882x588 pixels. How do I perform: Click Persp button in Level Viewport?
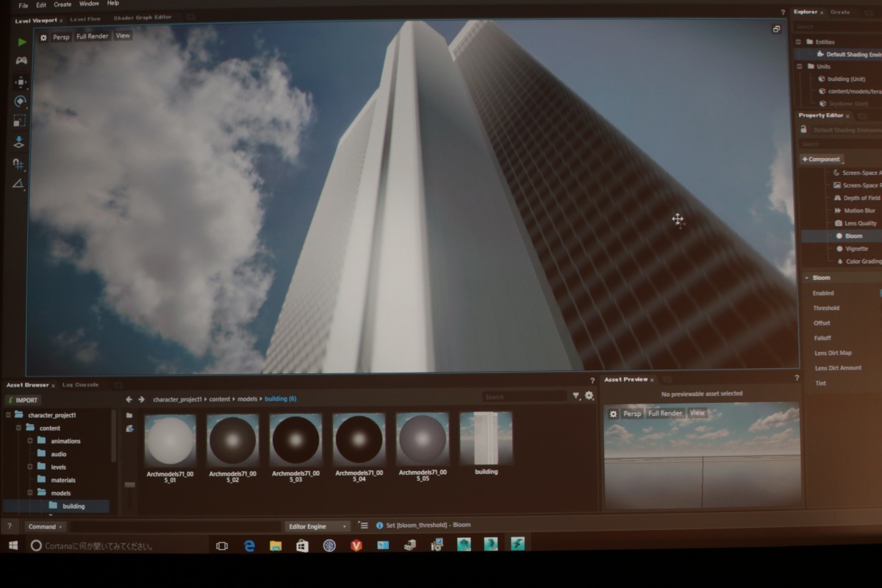(61, 37)
